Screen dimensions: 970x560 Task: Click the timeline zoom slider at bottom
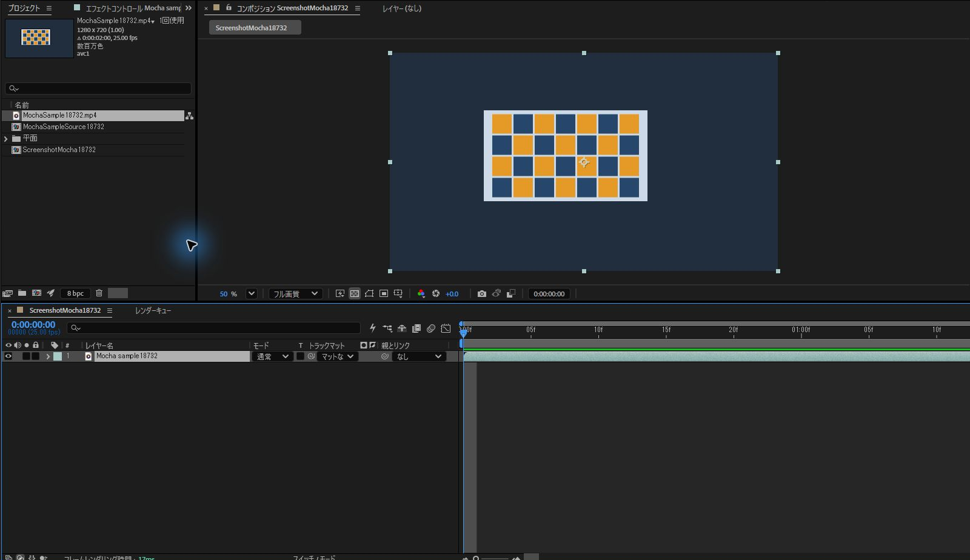click(495, 558)
